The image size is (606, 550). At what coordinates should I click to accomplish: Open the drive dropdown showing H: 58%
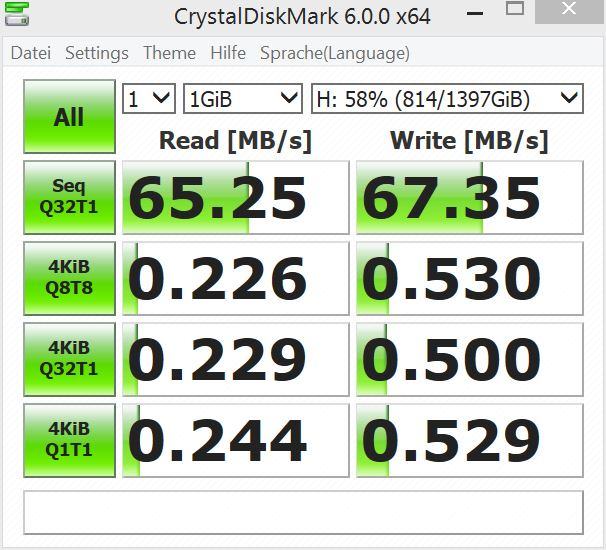(447, 99)
